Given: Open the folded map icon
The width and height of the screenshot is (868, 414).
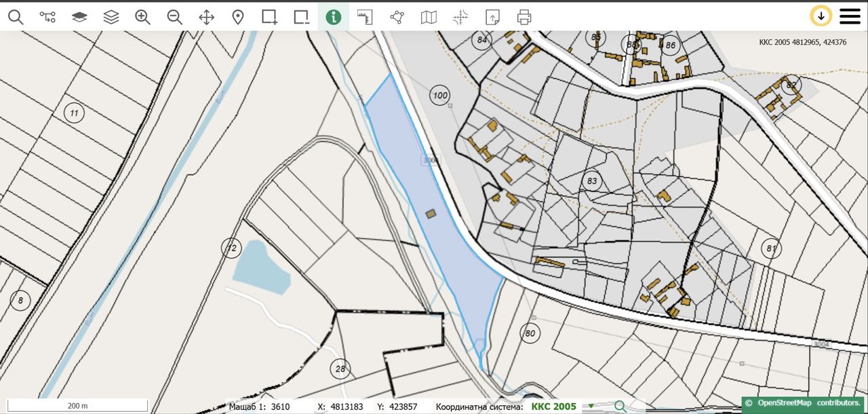Looking at the screenshot, I should pos(429,17).
